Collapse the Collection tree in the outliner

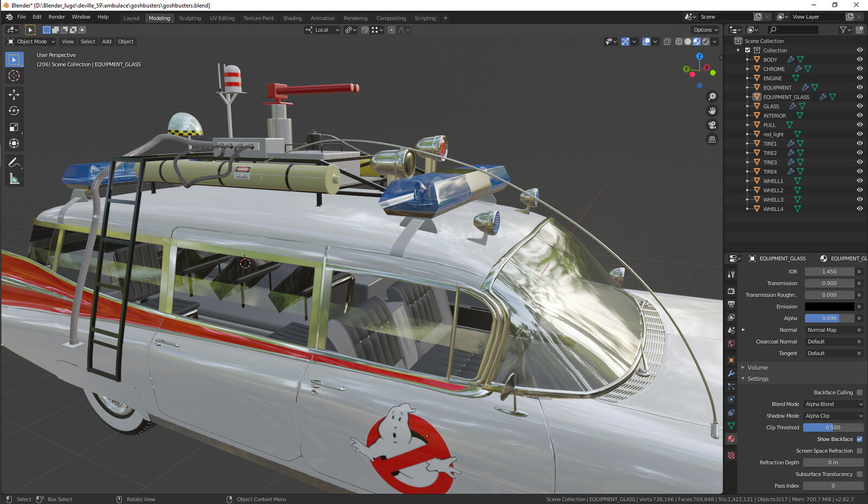[x=738, y=50]
